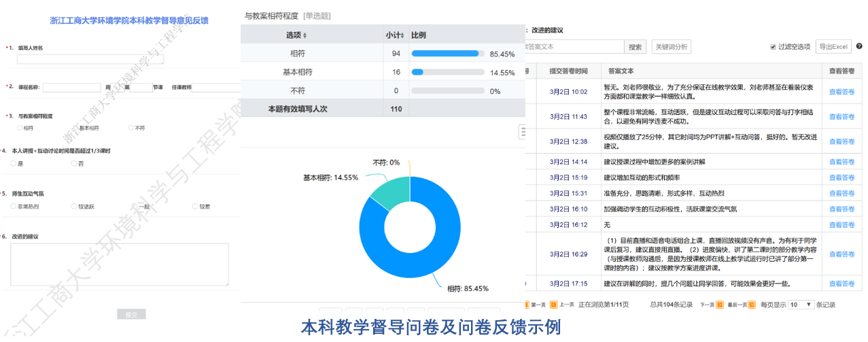868x342 pixels.
Task: Select the 相符 radio button in question 3
Action: 20,128
